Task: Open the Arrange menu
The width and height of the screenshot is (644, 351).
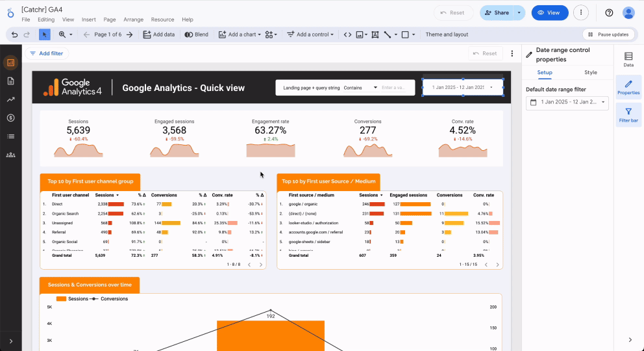Action: [x=134, y=19]
